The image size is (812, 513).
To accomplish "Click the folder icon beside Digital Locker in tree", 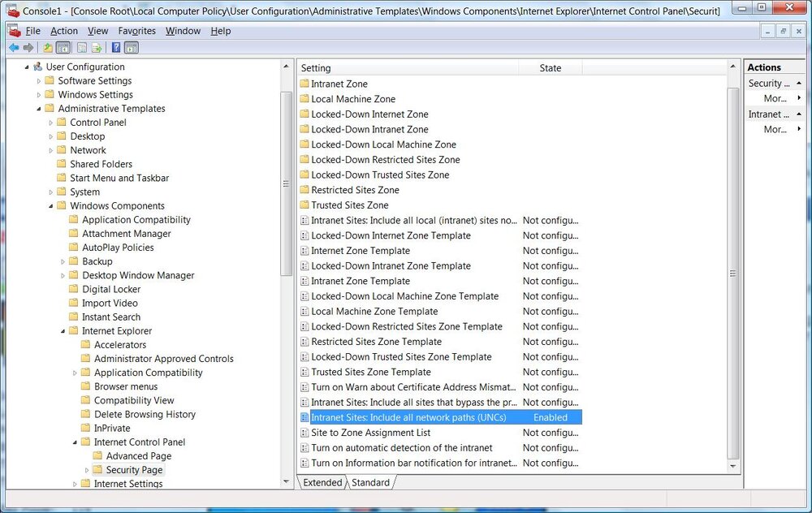I will (74, 289).
